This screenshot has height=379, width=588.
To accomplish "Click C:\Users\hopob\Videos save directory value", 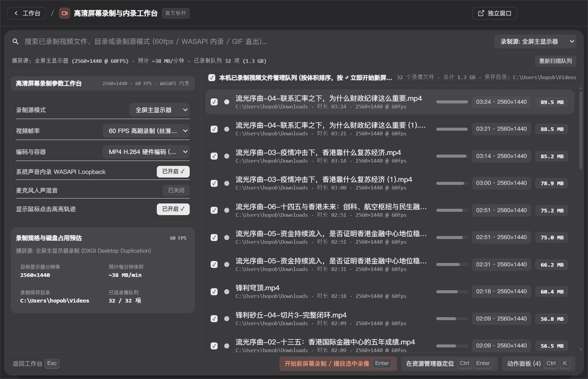I will (55, 301).
